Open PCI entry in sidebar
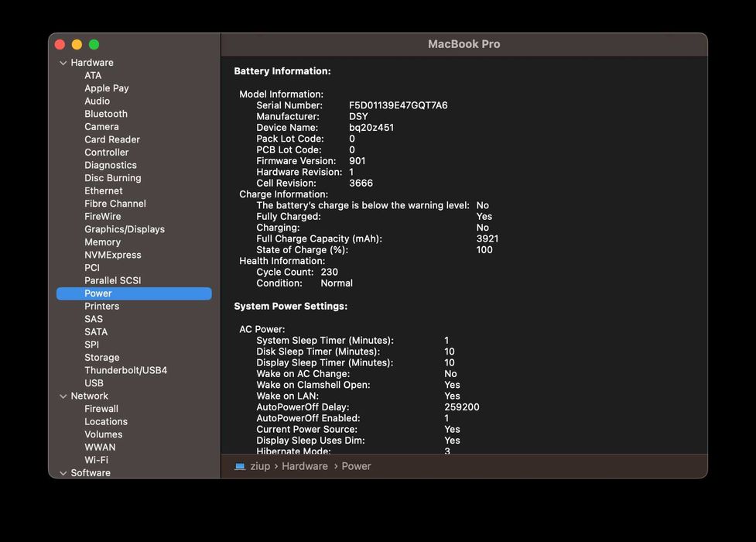Screen dimensions: 756x542 coord(92,267)
